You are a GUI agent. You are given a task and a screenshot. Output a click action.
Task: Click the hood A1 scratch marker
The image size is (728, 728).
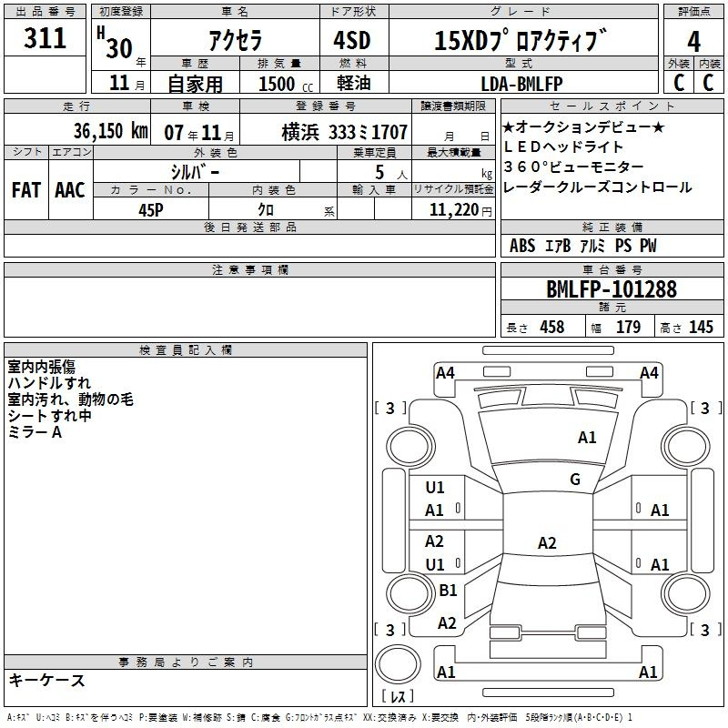pyautogui.click(x=587, y=437)
